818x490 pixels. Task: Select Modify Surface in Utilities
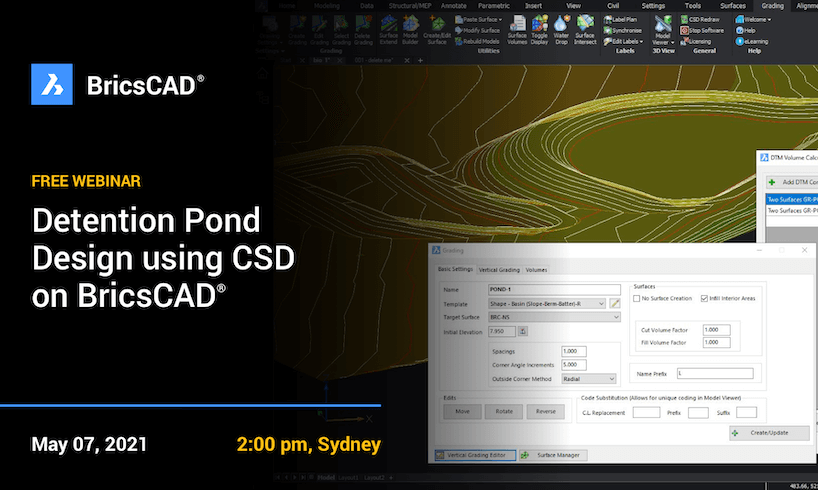(x=477, y=30)
